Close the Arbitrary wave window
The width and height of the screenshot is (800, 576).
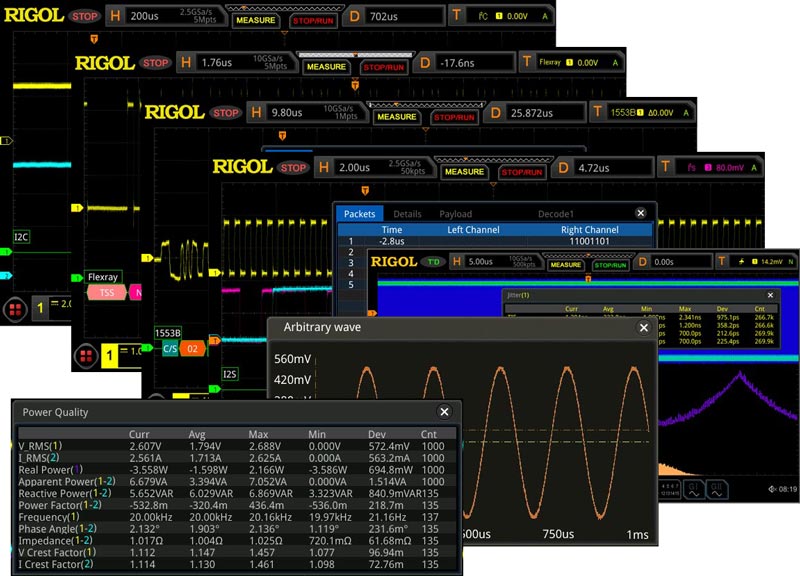pyautogui.click(x=643, y=327)
